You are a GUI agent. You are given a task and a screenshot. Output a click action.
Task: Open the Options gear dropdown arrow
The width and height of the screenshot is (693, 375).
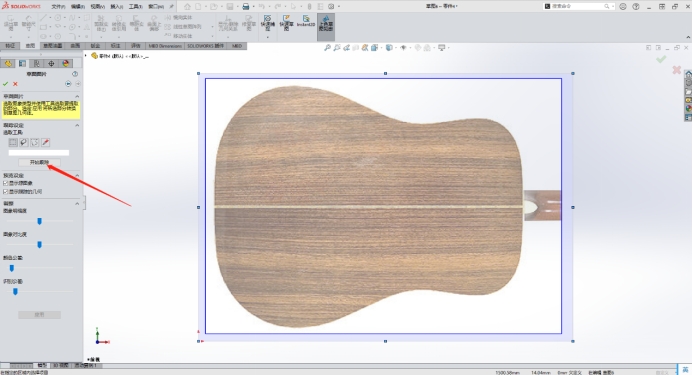339,7
